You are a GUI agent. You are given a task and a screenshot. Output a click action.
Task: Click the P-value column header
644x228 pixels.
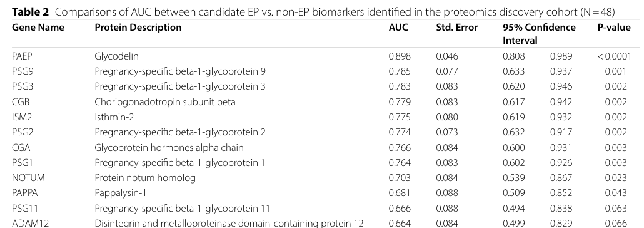coord(613,28)
